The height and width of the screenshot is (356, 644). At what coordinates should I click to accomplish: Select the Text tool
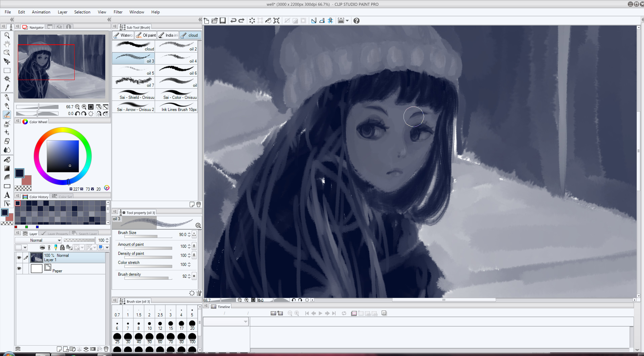pos(7,195)
